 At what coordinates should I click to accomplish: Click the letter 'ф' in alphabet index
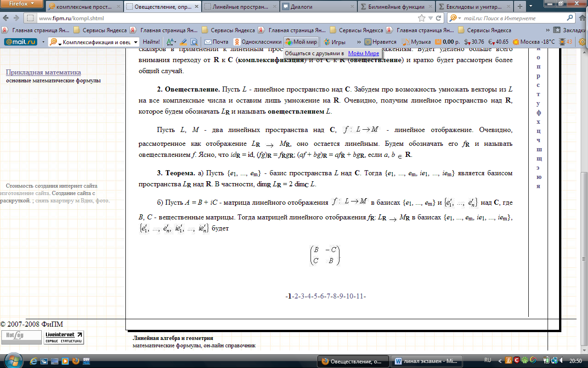tap(538, 112)
